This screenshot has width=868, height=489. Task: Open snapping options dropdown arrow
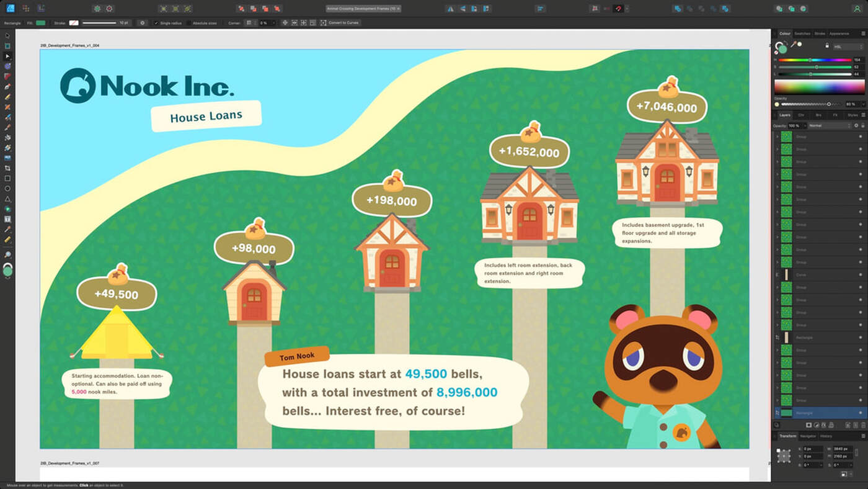pos(626,9)
